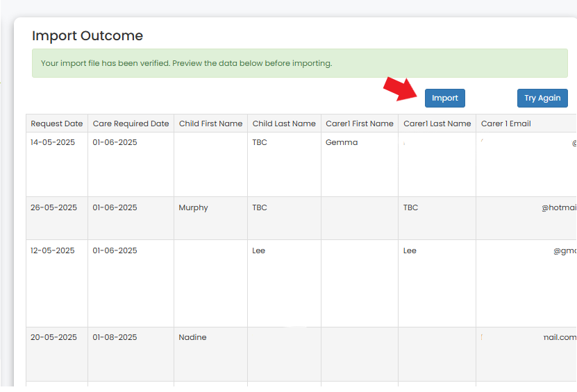Viewport: 577px width, 392px height.
Task: Select the Nadine child first name cell
Action: tap(192, 337)
